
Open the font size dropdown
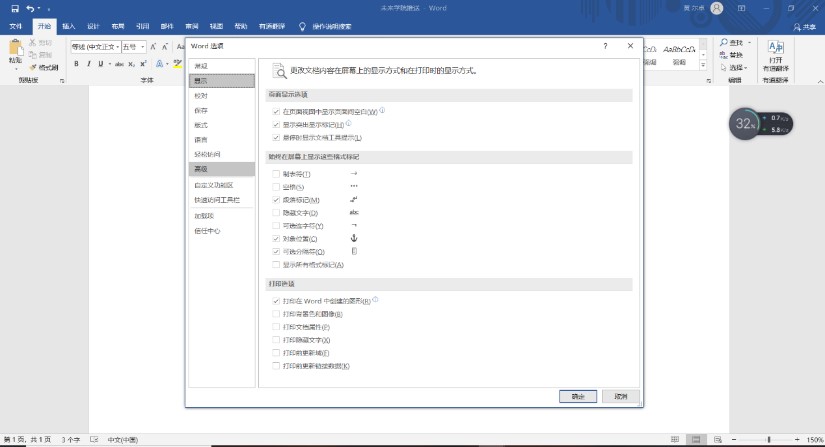tap(142, 47)
